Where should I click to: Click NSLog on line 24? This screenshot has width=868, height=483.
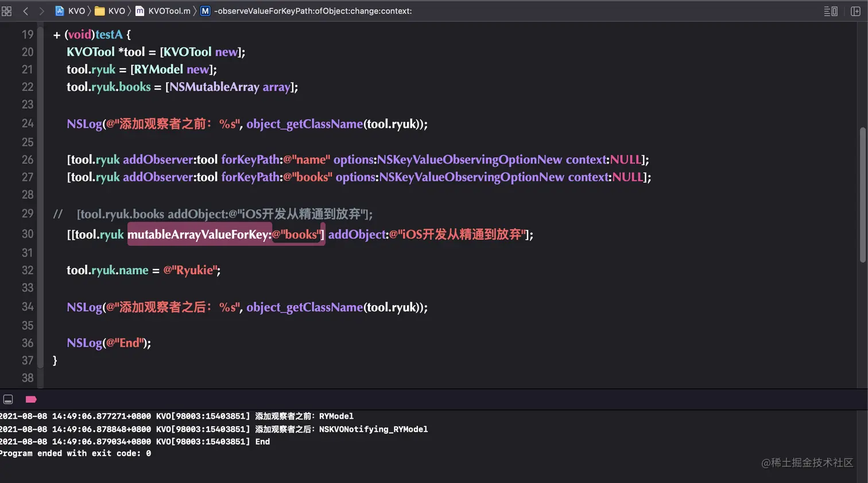(x=84, y=124)
